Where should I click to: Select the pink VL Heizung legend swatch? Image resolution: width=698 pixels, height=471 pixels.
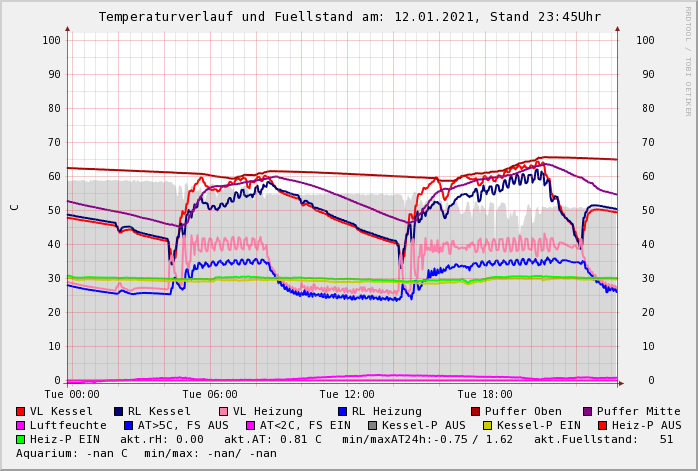[224, 411]
